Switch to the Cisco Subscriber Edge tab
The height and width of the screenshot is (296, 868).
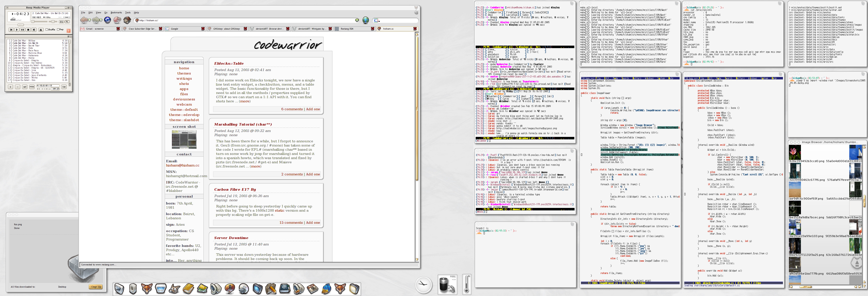[143, 29]
